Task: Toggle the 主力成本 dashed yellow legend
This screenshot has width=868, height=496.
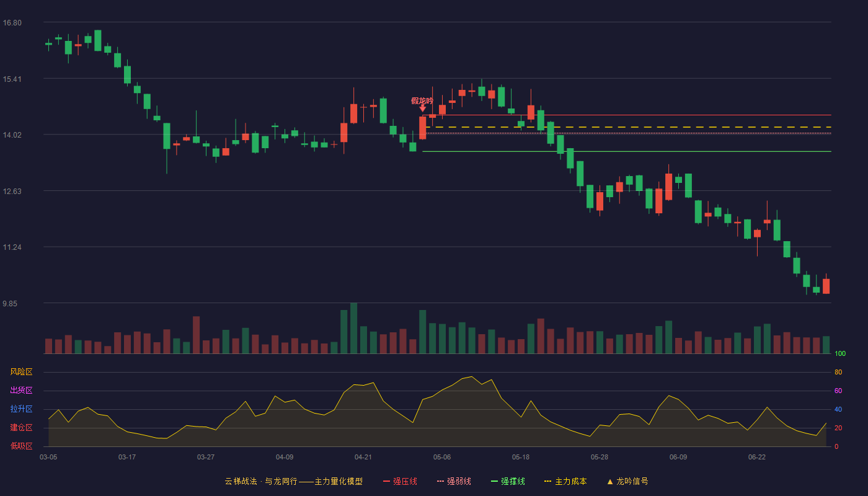Action: 565,481
